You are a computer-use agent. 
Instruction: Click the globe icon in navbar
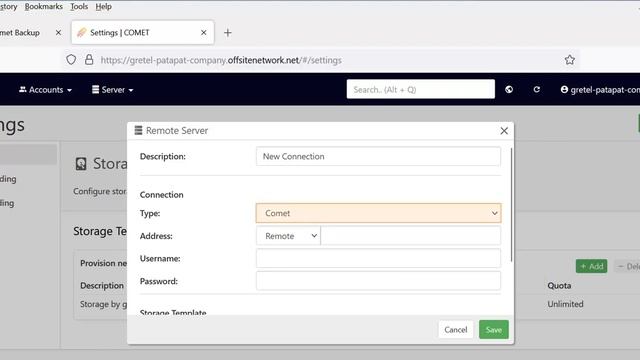click(x=509, y=89)
